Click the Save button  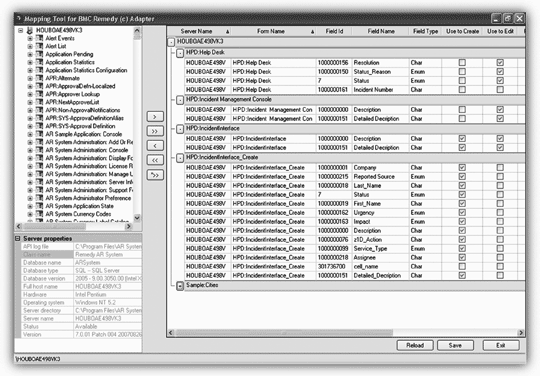[455, 345]
